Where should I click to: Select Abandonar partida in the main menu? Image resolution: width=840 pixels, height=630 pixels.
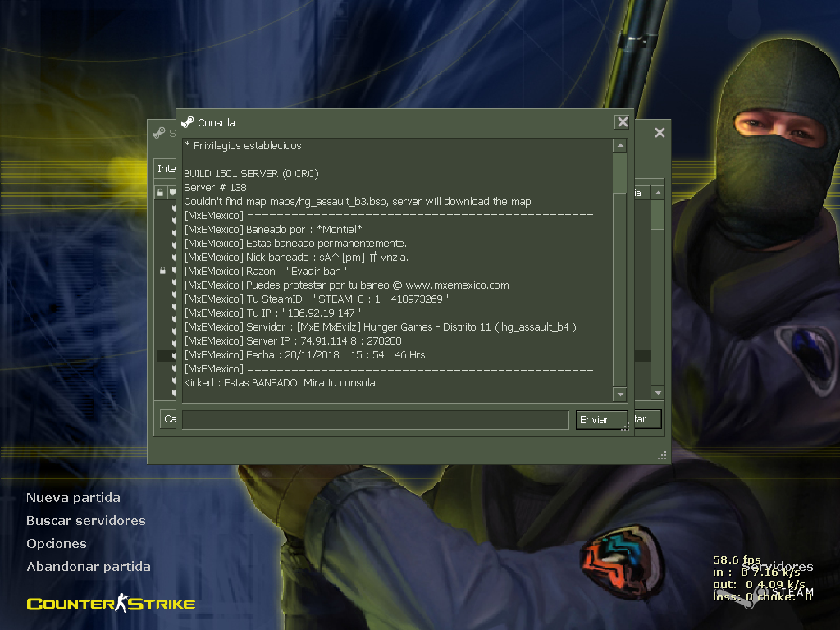(x=89, y=567)
